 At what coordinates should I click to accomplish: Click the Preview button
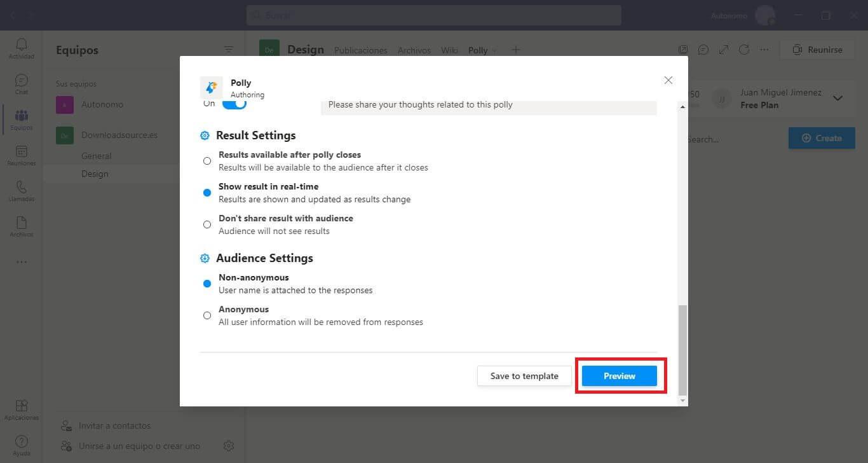620,376
